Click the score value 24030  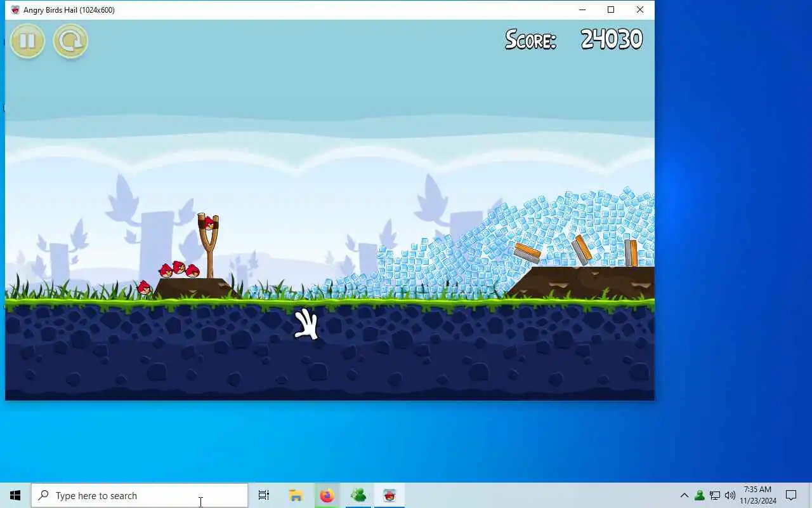tap(612, 40)
